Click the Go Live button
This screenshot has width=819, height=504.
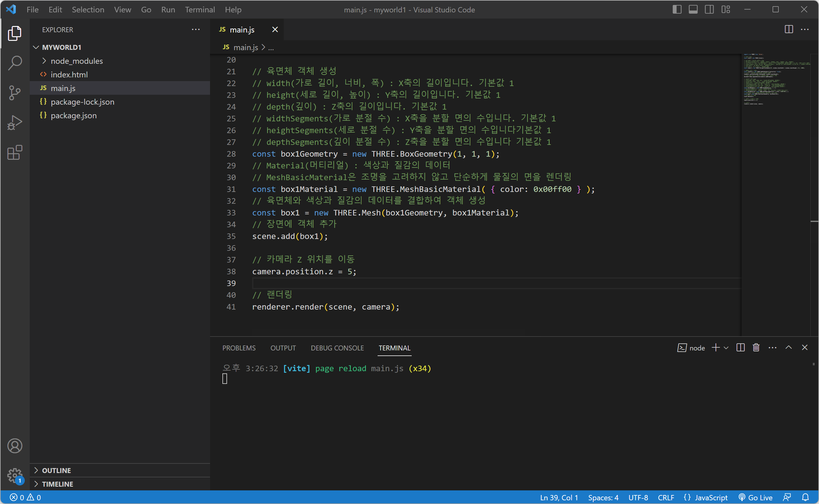click(x=755, y=497)
